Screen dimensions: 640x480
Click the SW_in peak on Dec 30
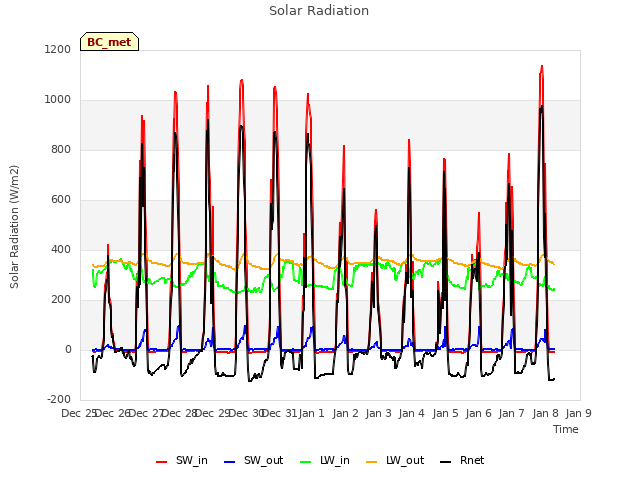[242, 80]
